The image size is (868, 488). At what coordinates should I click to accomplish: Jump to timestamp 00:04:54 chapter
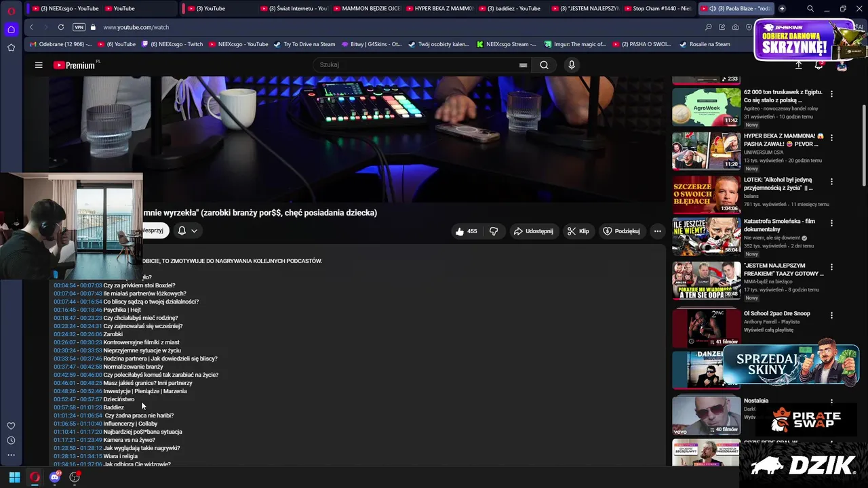click(x=66, y=285)
